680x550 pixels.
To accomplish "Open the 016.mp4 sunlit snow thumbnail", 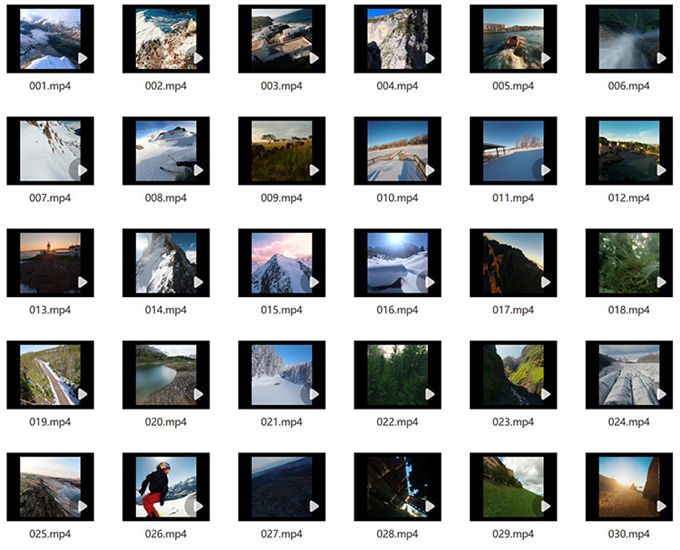I will coord(398,263).
